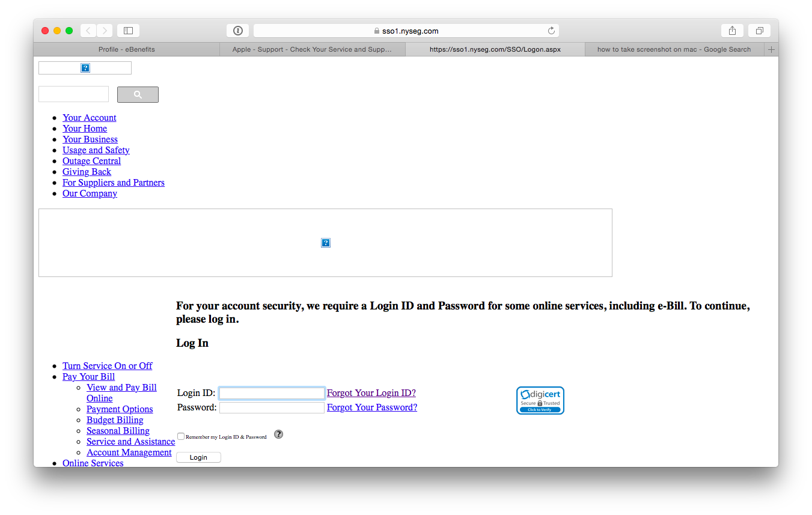
Task: Close the Safari window
Action: coord(45,31)
